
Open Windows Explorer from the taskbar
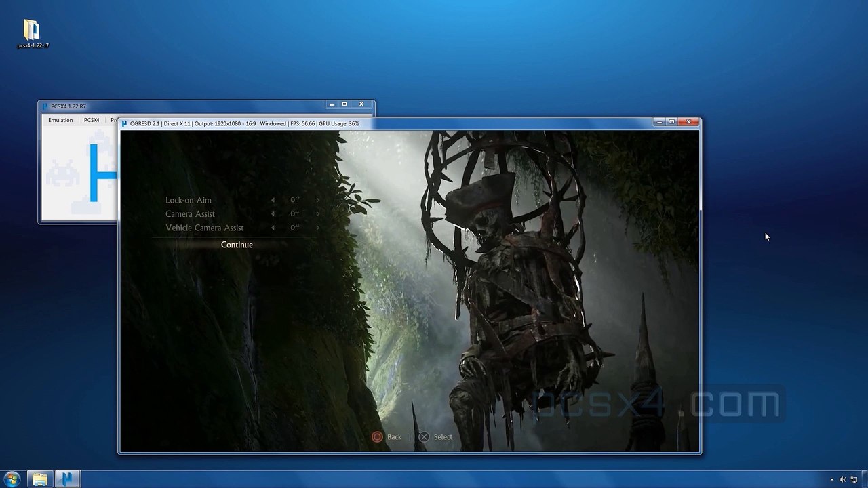pyautogui.click(x=40, y=479)
